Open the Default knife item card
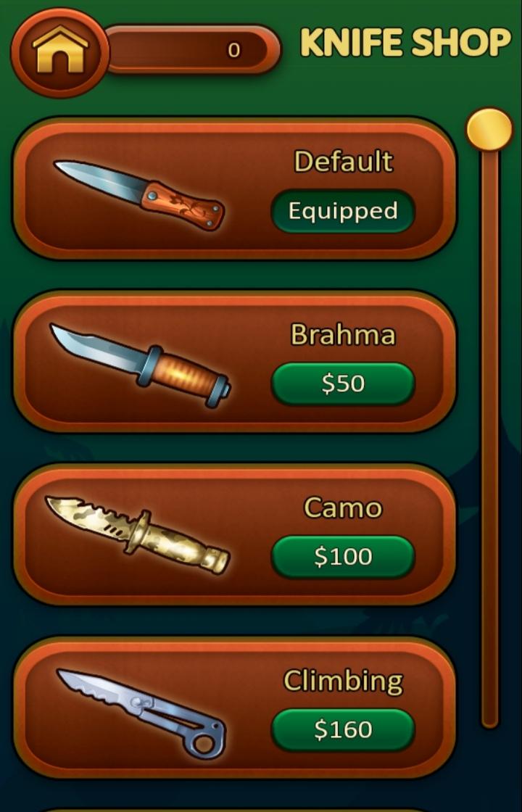Screen dimensions: 522x812 pos(235,188)
